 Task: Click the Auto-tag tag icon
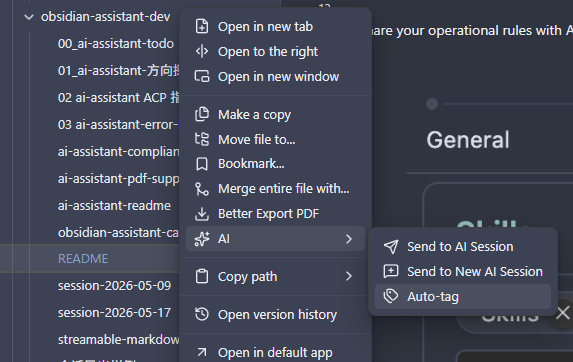[x=391, y=296]
